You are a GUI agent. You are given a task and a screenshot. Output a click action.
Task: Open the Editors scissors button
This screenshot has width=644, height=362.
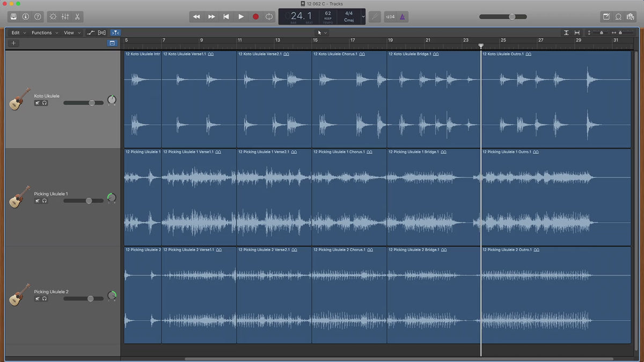click(x=77, y=17)
